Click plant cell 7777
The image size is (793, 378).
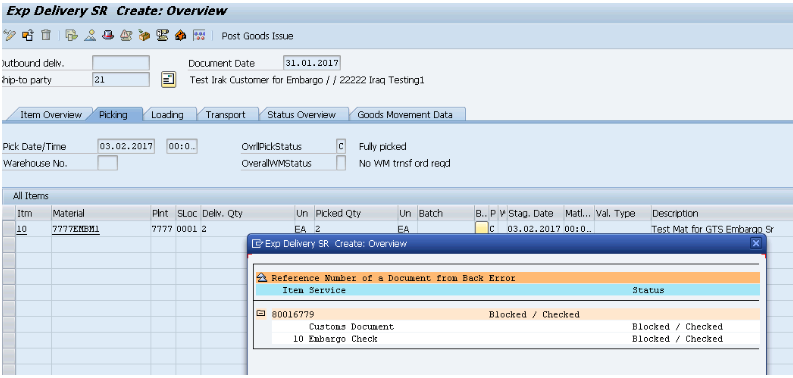[x=163, y=229]
